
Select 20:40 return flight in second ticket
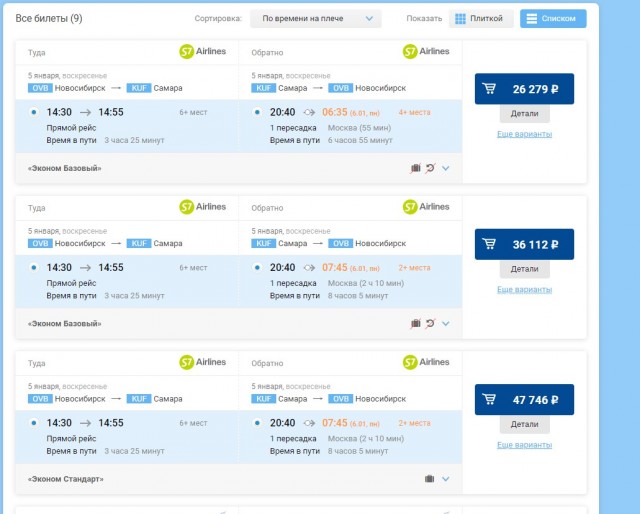tap(258, 268)
